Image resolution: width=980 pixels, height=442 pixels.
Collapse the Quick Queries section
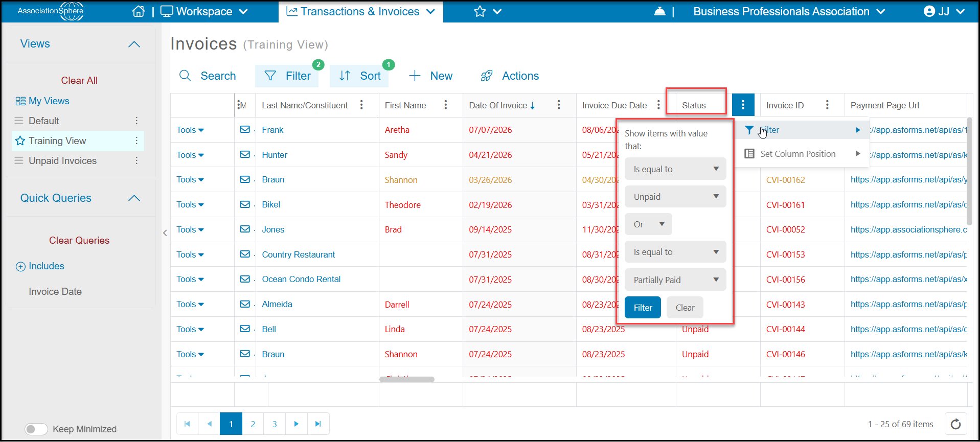click(134, 198)
